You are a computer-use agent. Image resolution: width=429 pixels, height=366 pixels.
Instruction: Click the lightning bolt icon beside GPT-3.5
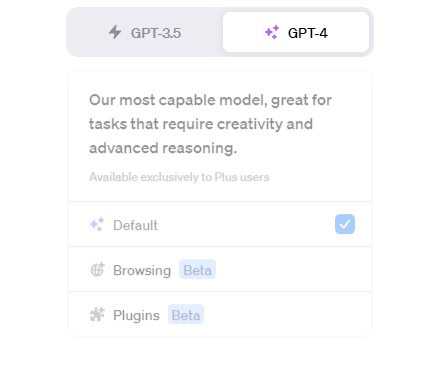[x=115, y=32]
